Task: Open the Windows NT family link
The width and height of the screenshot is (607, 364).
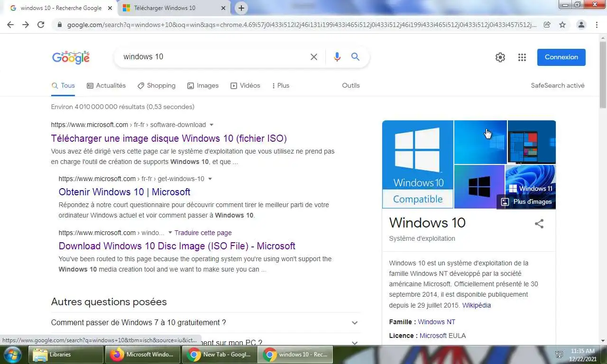Action: click(x=436, y=322)
